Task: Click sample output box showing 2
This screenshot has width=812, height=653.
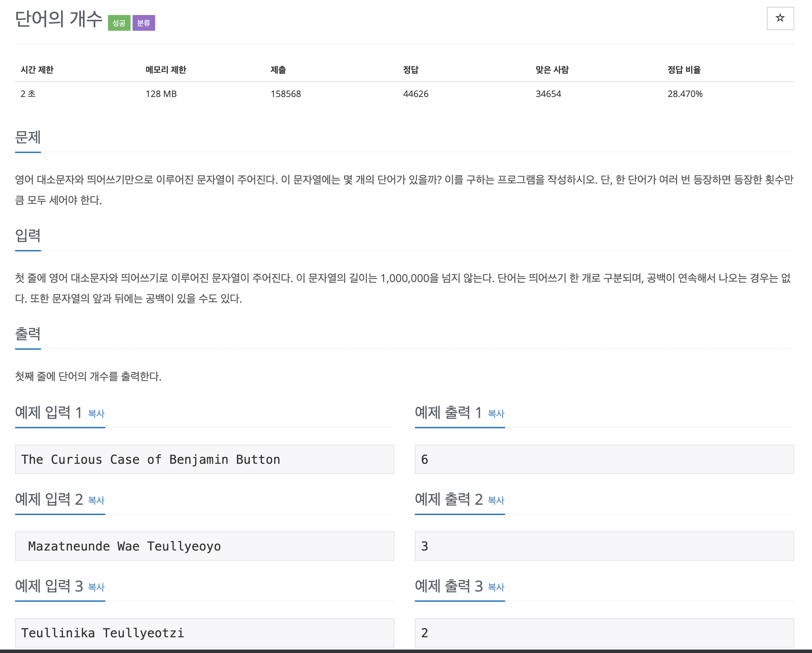Action: pyautogui.click(x=604, y=632)
